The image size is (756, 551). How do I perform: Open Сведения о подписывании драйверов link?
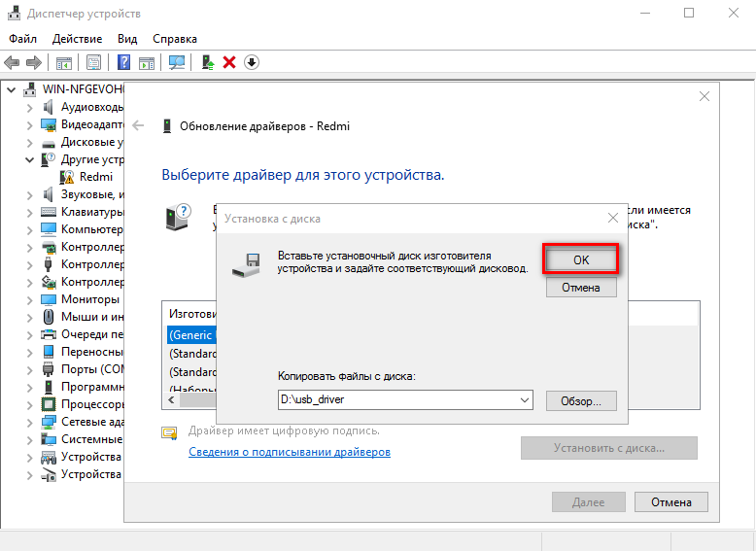click(x=290, y=452)
